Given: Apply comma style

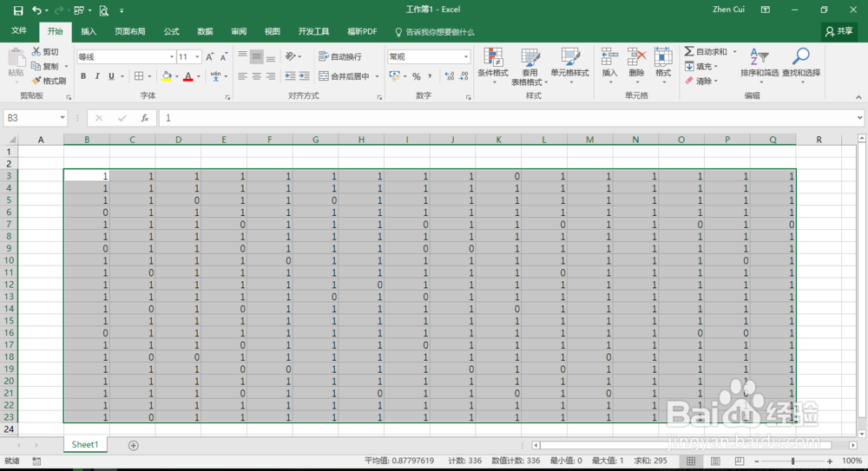Looking at the screenshot, I should click(x=430, y=76).
